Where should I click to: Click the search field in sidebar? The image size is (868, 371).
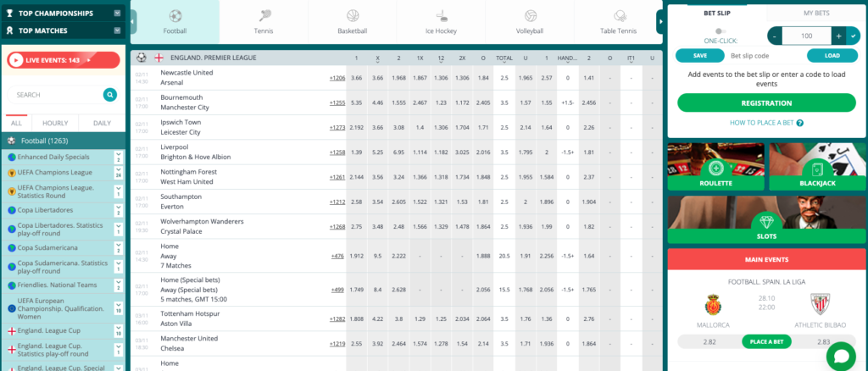(58, 95)
